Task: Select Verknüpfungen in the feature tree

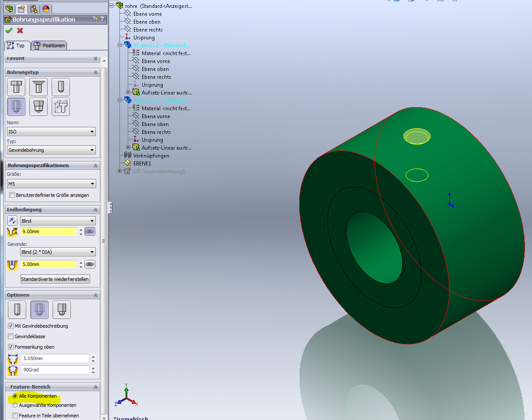Action: 151,155
